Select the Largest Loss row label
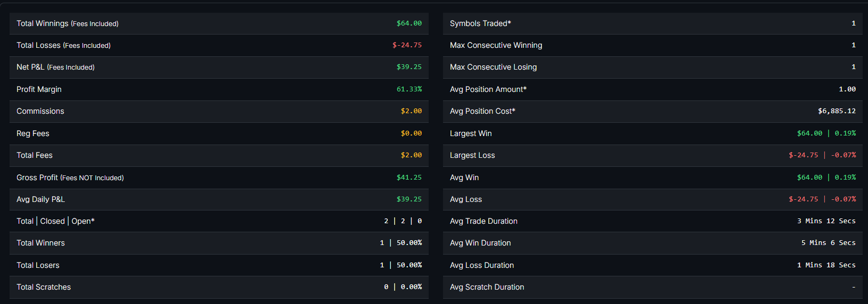The width and height of the screenshot is (868, 304). click(x=472, y=155)
